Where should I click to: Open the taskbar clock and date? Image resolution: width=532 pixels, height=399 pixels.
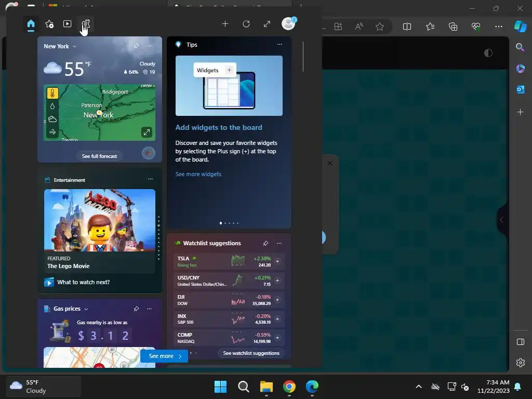pyautogui.click(x=494, y=387)
